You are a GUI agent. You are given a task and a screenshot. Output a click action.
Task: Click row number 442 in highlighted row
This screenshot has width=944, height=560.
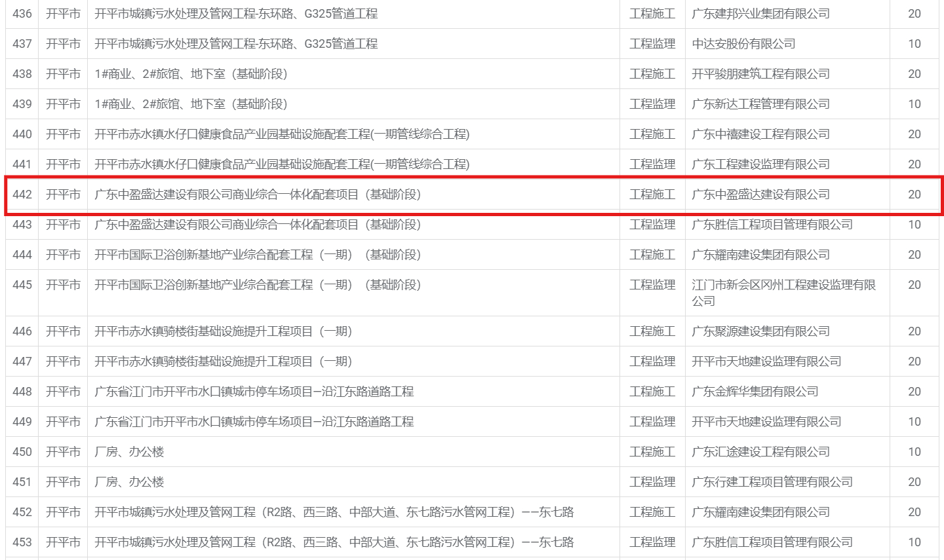point(22,195)
